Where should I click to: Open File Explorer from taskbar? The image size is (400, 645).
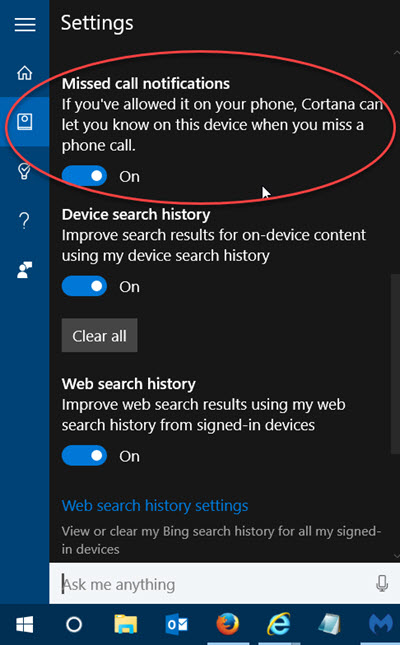point(126,624)
